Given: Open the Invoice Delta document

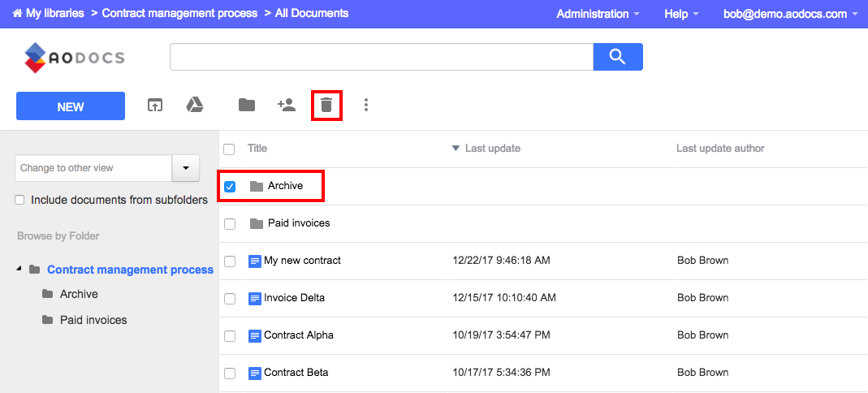Looking at the screenshot, I should [294, 298].
